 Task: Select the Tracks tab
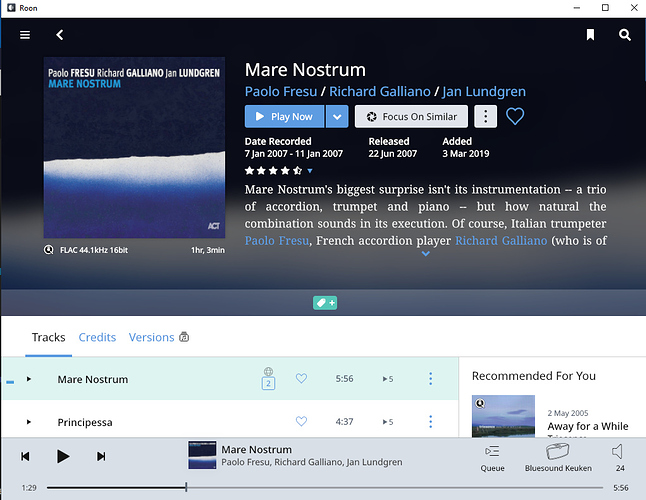[49, 337]
